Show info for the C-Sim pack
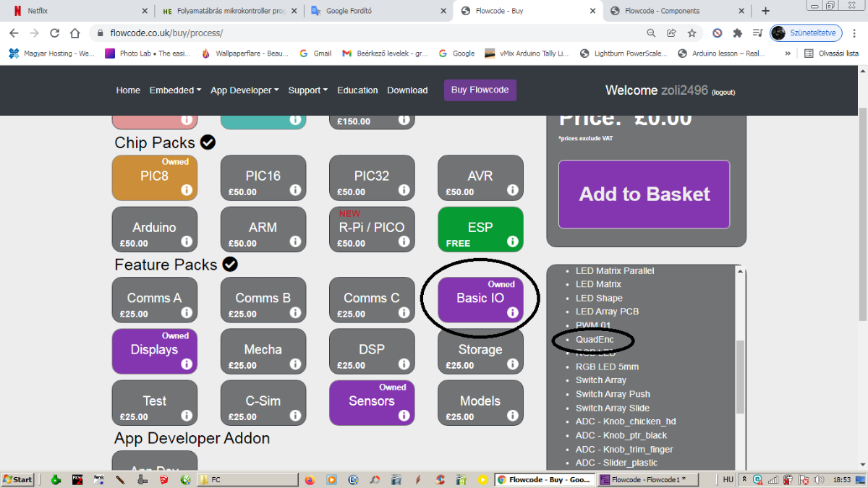Screen dimensions: 868x488 coord(295,415)
